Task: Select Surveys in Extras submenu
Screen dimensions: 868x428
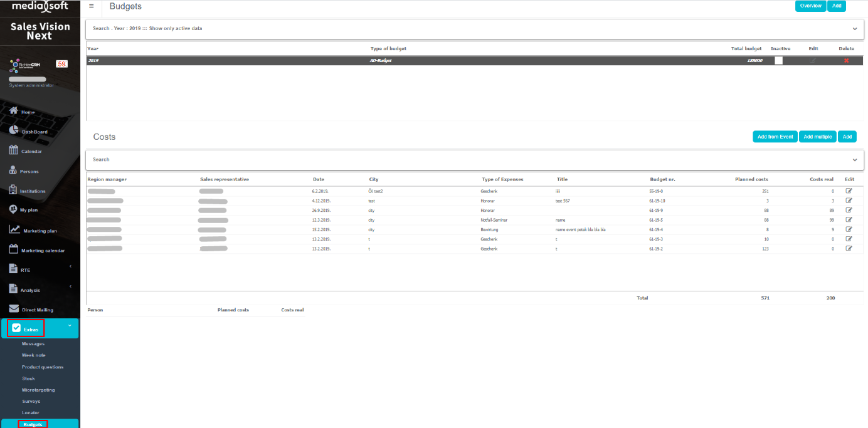Action: coord(31,401)
